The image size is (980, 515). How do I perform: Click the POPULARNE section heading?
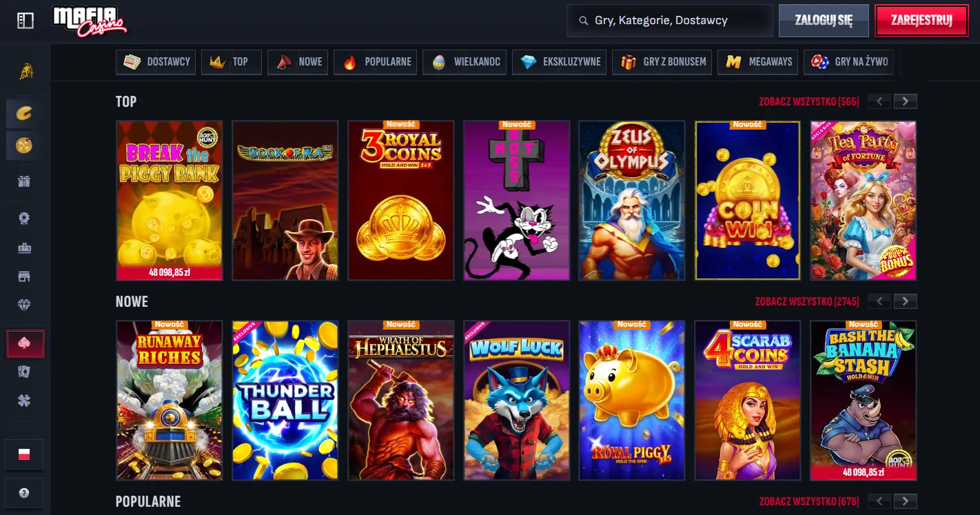point(148,502)
